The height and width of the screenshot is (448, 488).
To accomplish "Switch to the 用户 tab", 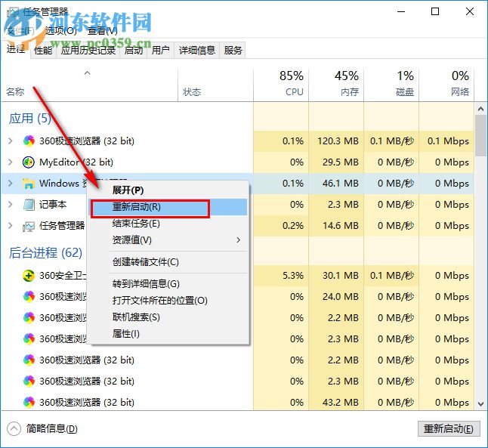I will click(x=161, y=50).
